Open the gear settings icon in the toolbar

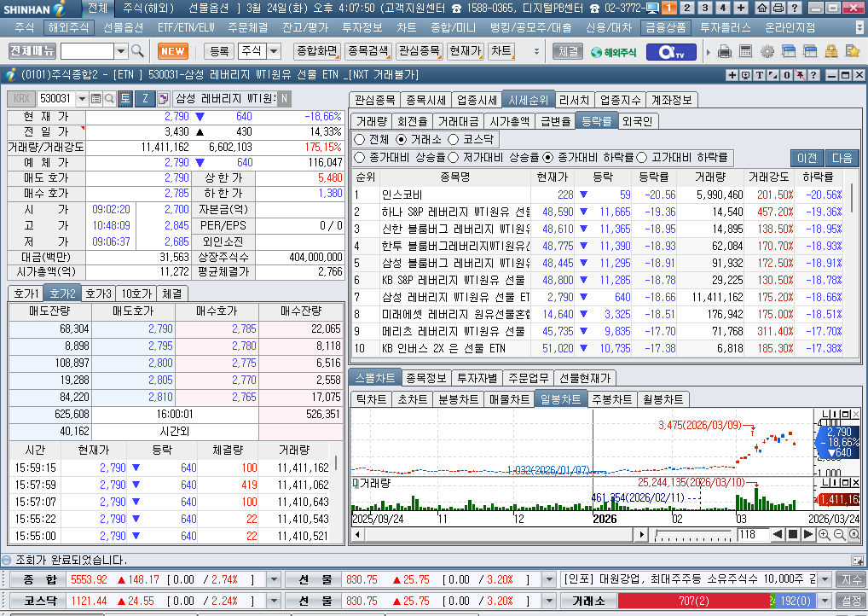tap(767, 51)
